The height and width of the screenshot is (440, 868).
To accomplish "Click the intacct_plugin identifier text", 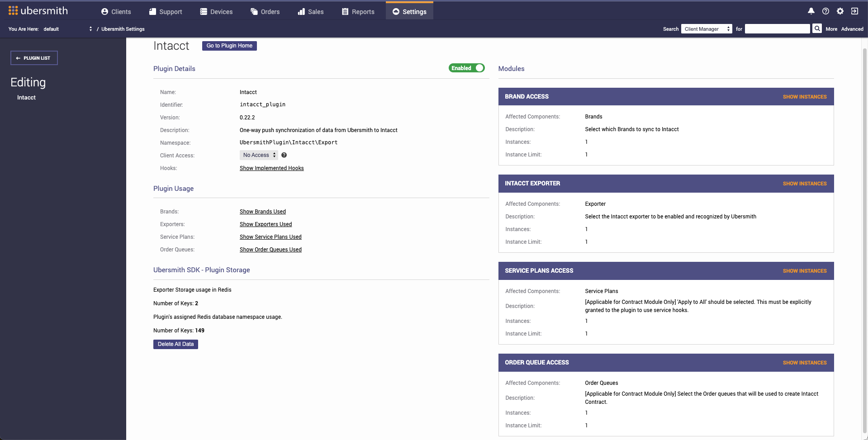I will (262, 104).
